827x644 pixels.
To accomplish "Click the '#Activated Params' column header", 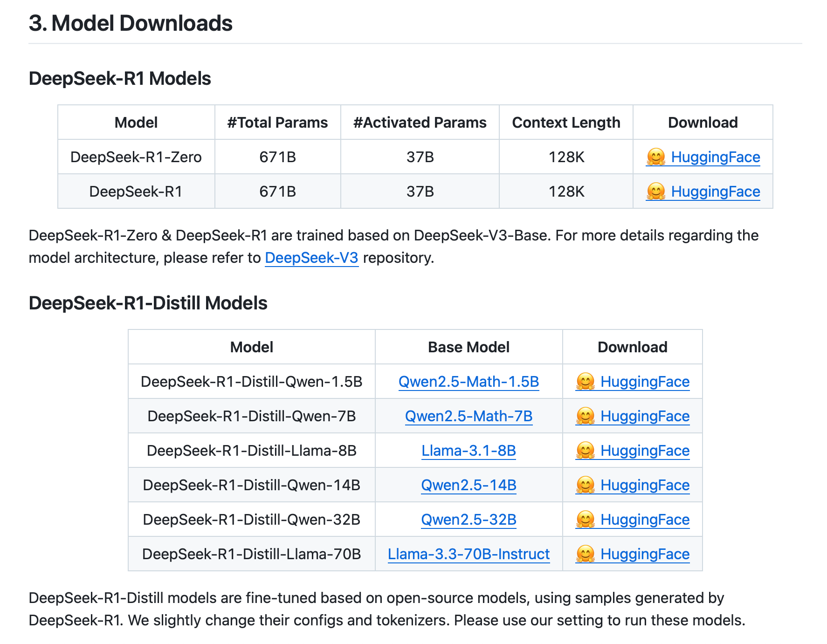I will pyautogui.click(x=420, y=123).
